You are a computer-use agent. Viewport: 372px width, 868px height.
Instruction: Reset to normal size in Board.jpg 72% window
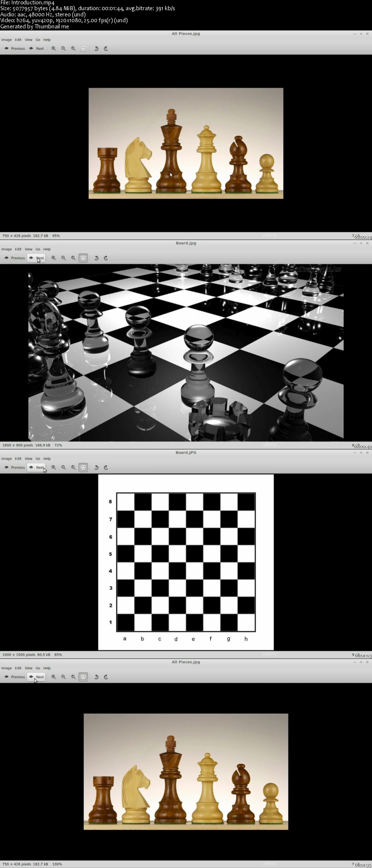(x=73, y=258)
